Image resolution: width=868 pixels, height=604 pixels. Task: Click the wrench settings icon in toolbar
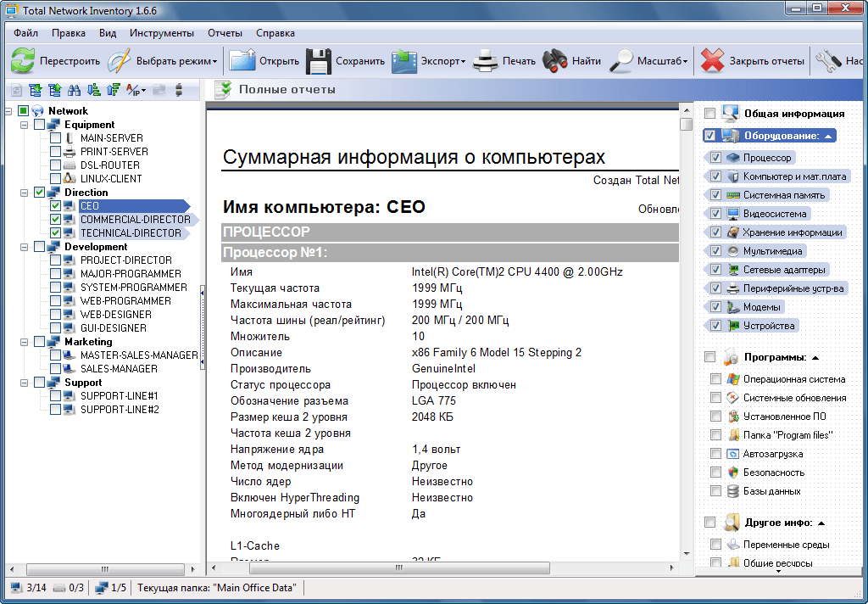tap(828, 60)
